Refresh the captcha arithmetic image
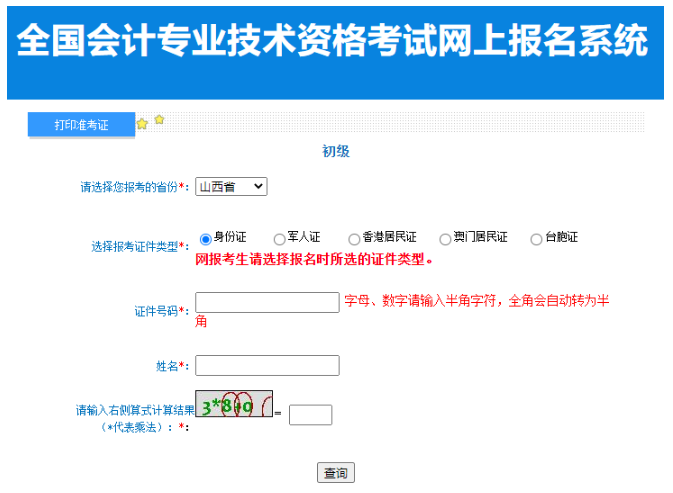Screen dimensions: 673x493 click(234, 403)
